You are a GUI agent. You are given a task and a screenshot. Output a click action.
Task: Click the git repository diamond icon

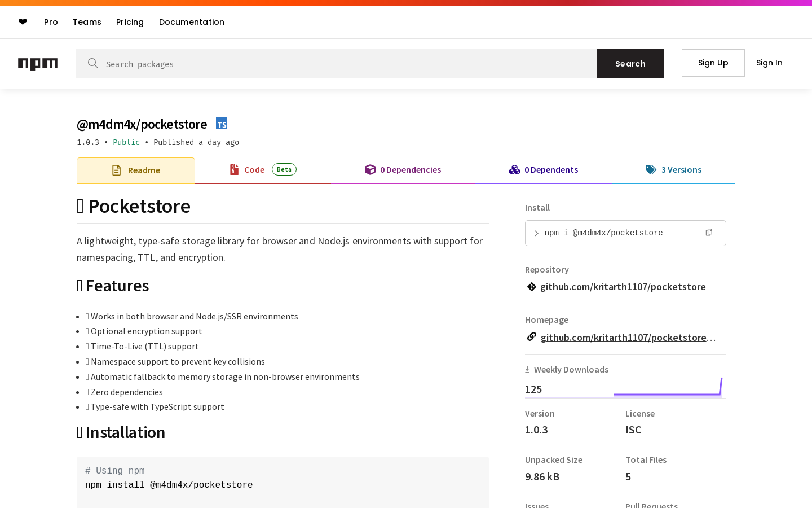pyautogui.click(x=531, y=287)
